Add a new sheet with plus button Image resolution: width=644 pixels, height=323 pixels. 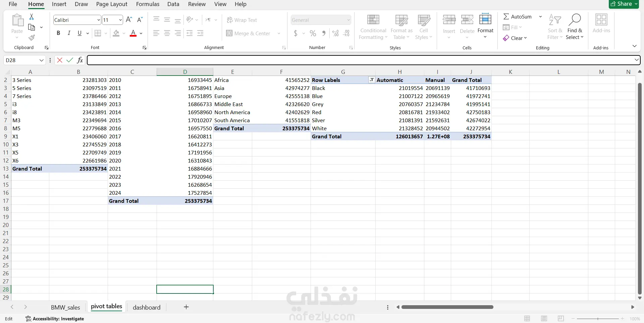(186, 307)
